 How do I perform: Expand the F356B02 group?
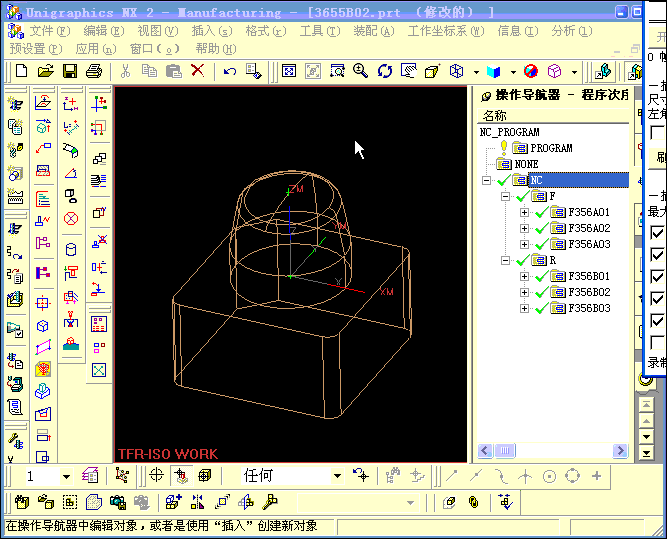point(524,293)
